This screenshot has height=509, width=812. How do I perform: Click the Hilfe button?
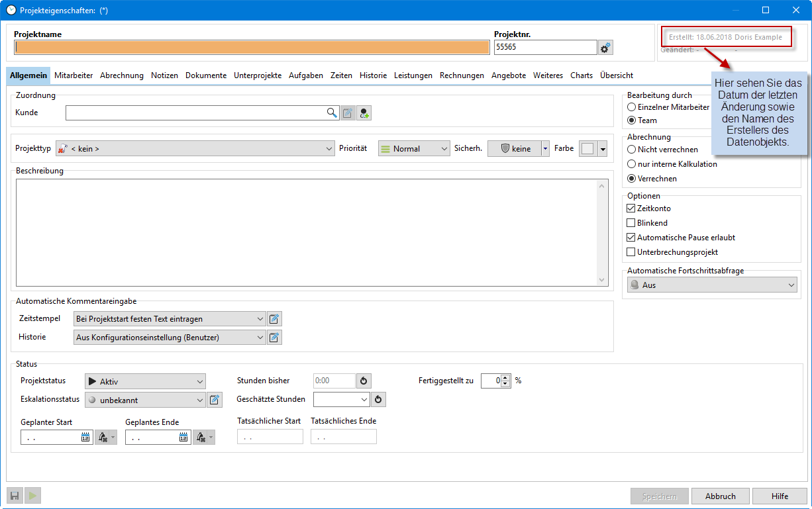(780, 496)
